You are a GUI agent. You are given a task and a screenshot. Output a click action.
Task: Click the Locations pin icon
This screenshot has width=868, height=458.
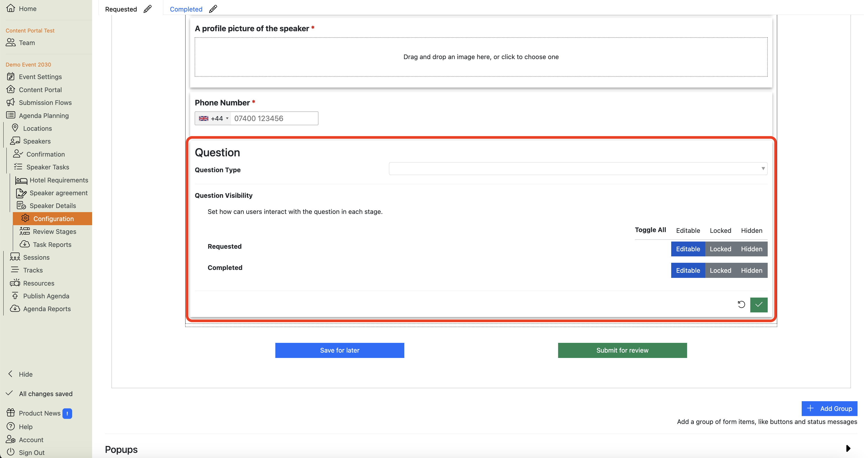[x=15, y=128]
